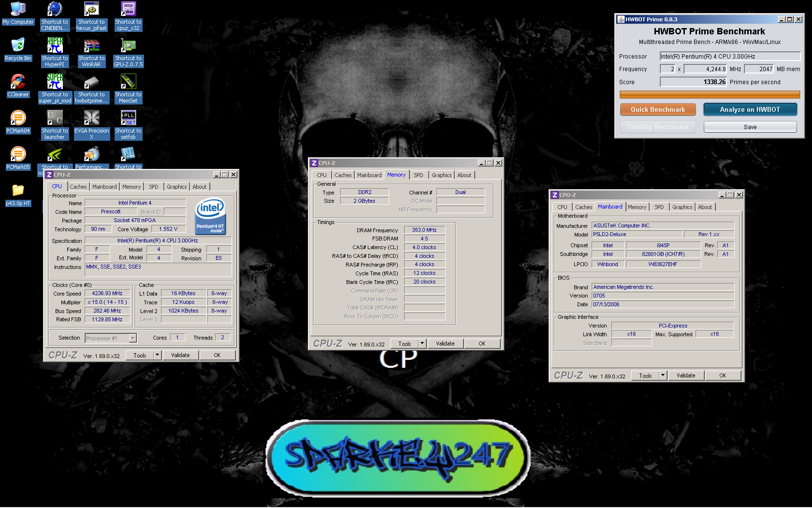The width and height of the screenshot is (812, 508).
Task: Launch Shortcut to setfsb icon
Action: pyautogui.click(x=128, y=125)
